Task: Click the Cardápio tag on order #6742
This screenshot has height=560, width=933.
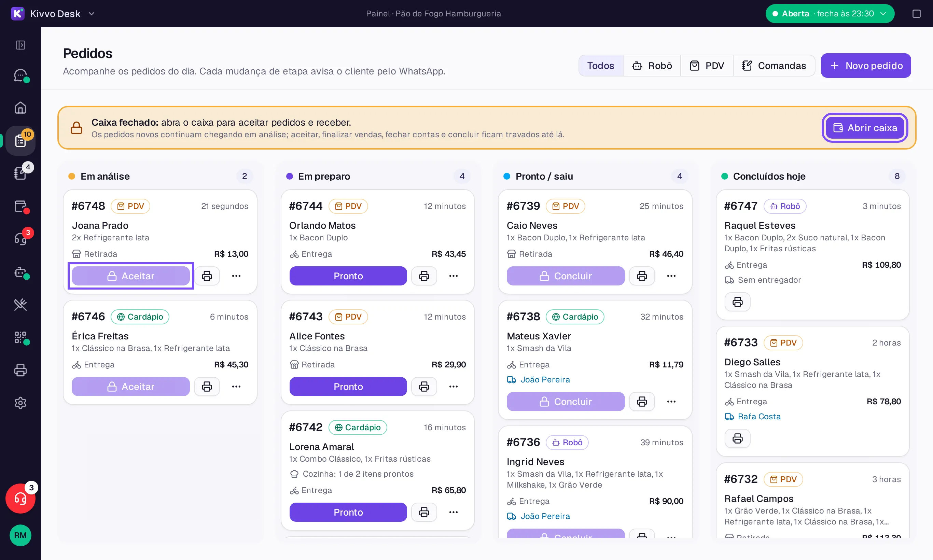Action: click(358, 427)
